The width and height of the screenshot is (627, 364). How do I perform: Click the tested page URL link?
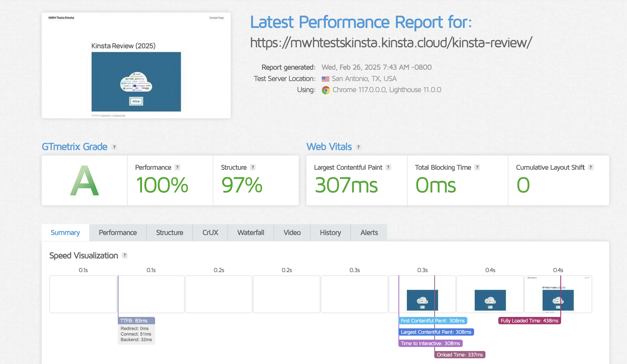point(391,42)
